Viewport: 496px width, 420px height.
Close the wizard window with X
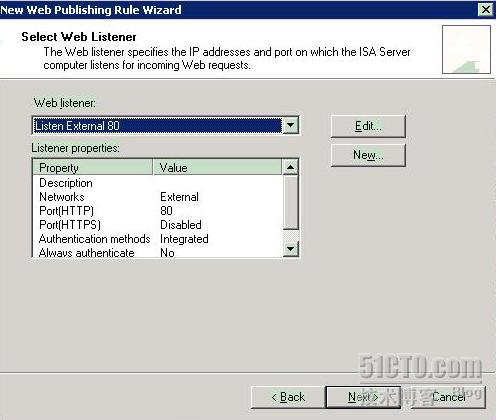(486, 9)
